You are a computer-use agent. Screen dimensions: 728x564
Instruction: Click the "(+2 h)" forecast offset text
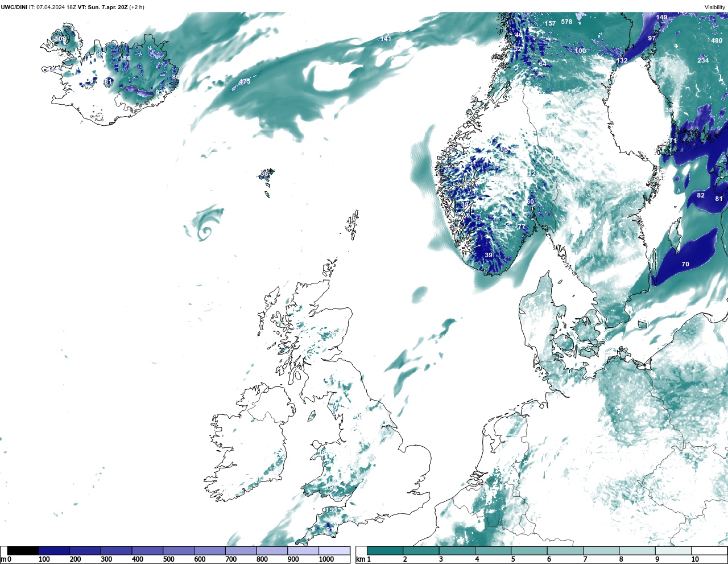(x=137, y=7)
